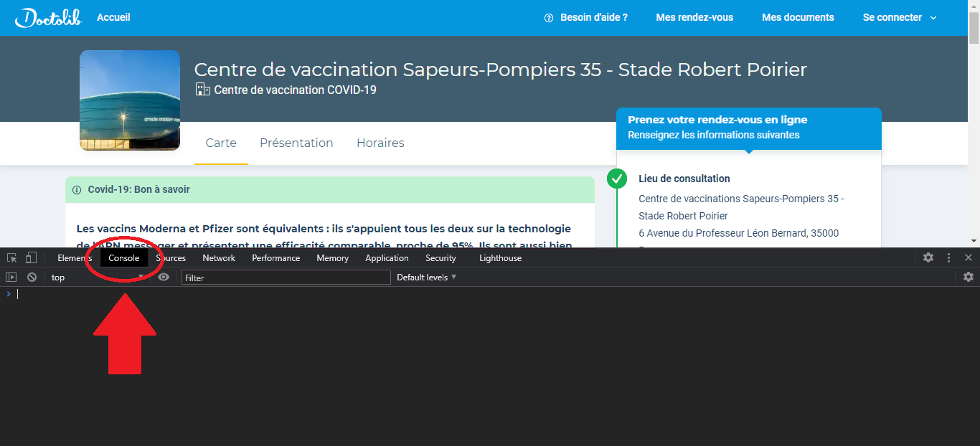Open Mes rendez-vous link

coord(694,18)
